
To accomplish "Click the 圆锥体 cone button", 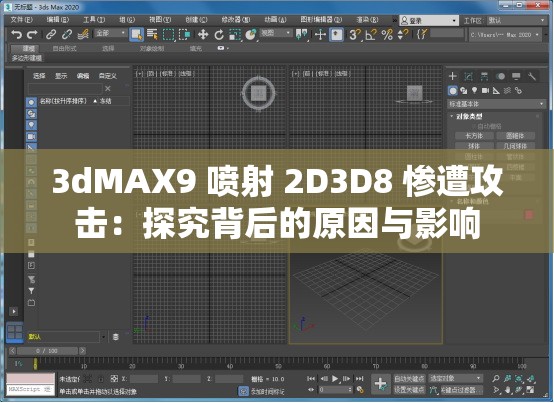I will click(515, 136).
